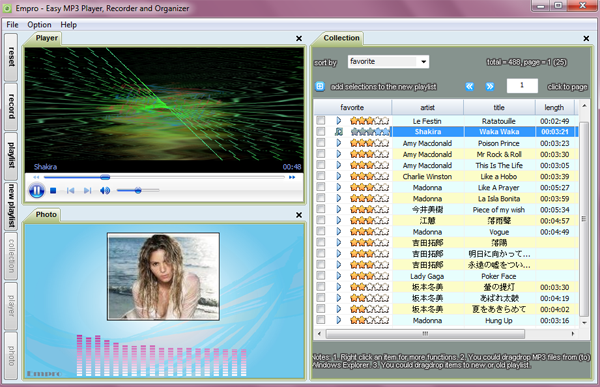Check the box for the Ratatouille row
This screenshot has width=600, height=387.
(x=321, y=121)
